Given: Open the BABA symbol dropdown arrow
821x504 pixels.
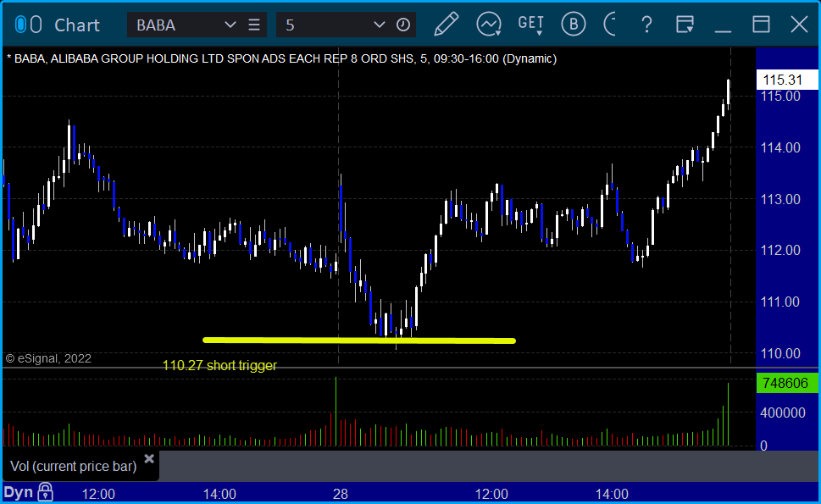Looking at the screenshot, I should click(230, 25).
